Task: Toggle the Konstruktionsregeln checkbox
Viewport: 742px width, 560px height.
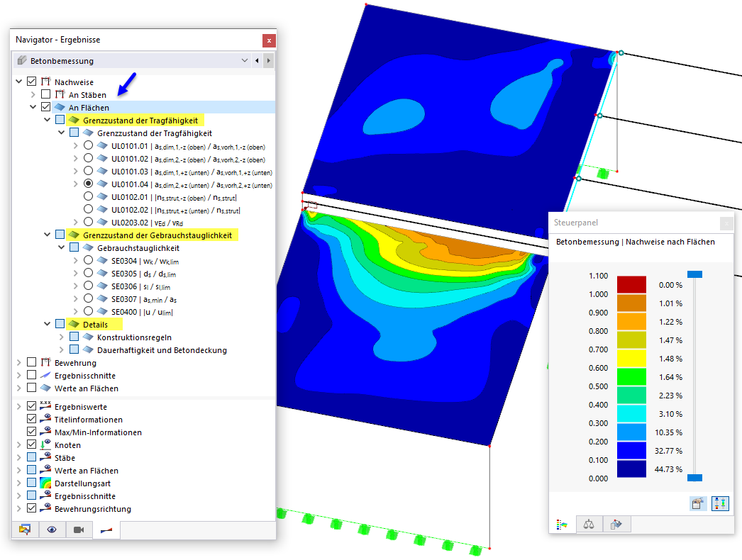Action: 74,337
